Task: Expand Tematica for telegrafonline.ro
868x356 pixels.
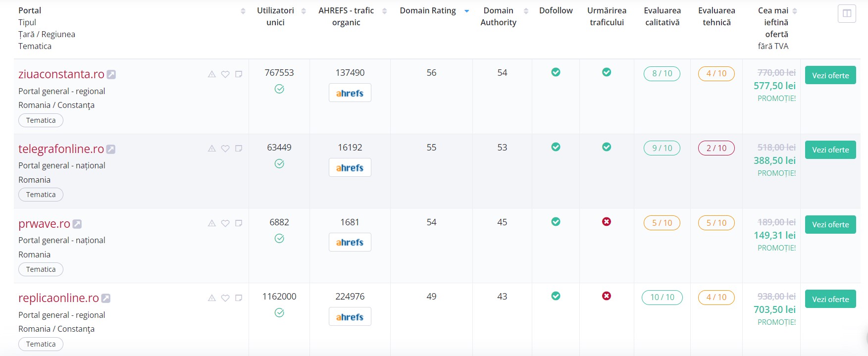Action: click(x=41, y=195)
